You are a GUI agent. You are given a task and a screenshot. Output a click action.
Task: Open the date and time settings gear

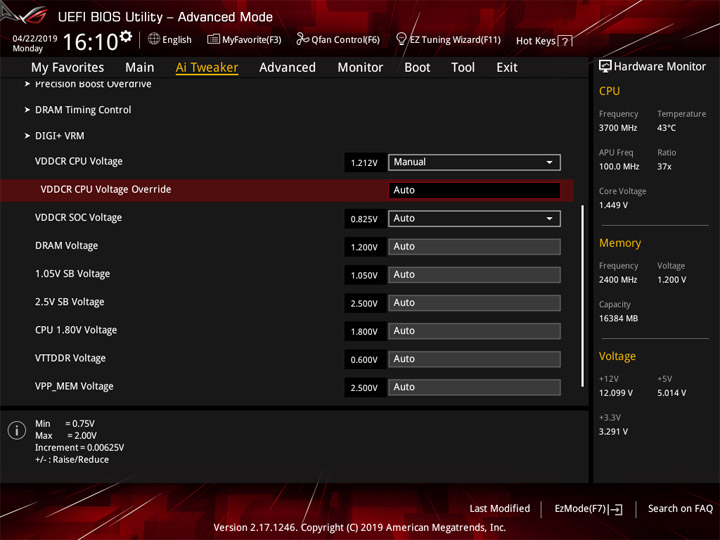coord(126,36)
